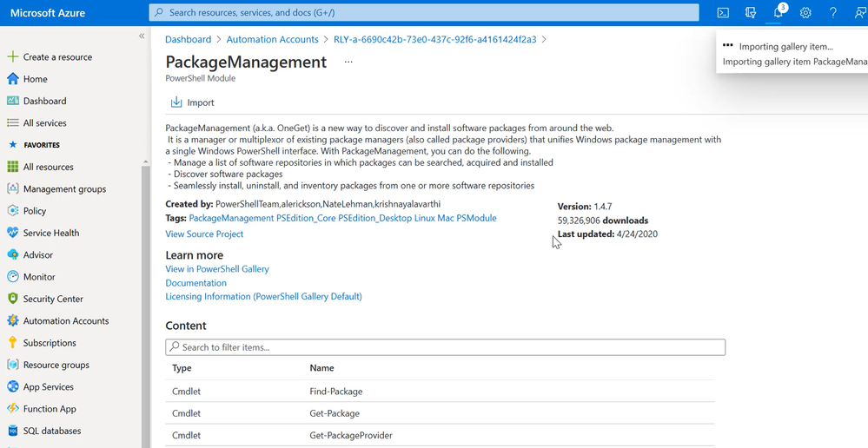
Task: Open Security Center from the sidebar
Action: point(53,299)
